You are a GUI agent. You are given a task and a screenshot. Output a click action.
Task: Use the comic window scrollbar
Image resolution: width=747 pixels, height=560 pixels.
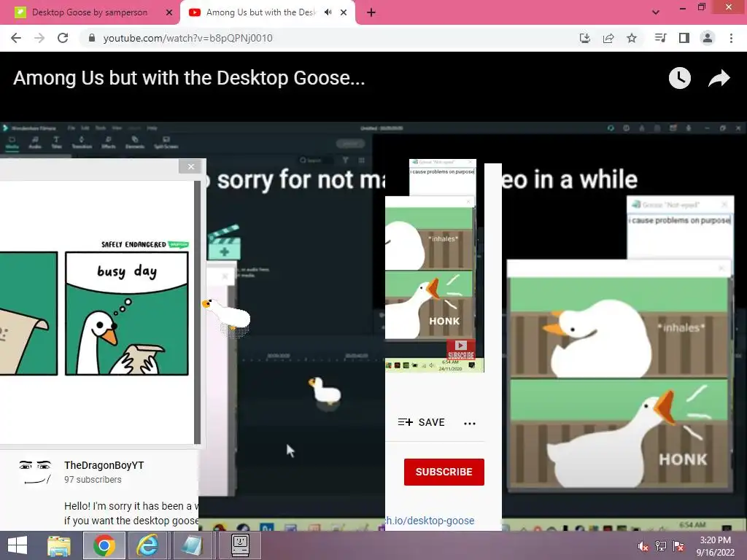coord(197,312)
